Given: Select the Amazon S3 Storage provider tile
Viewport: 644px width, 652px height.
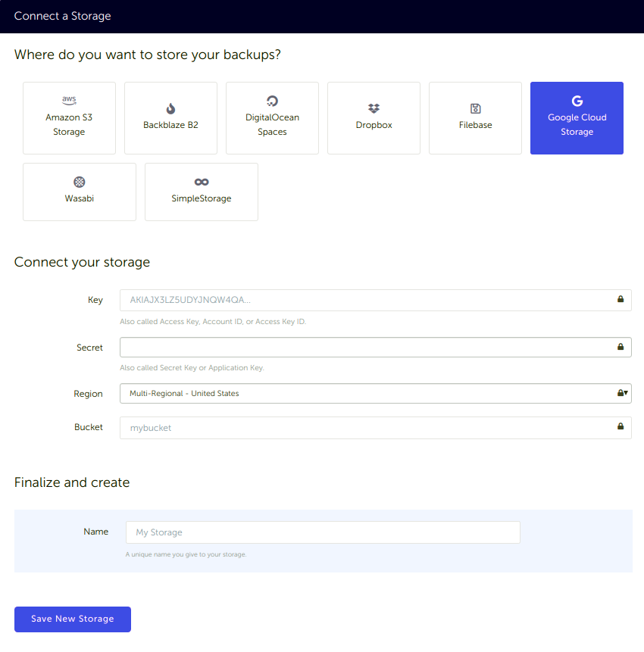Looking at the screenshot, I should click(x=69, y=118).
